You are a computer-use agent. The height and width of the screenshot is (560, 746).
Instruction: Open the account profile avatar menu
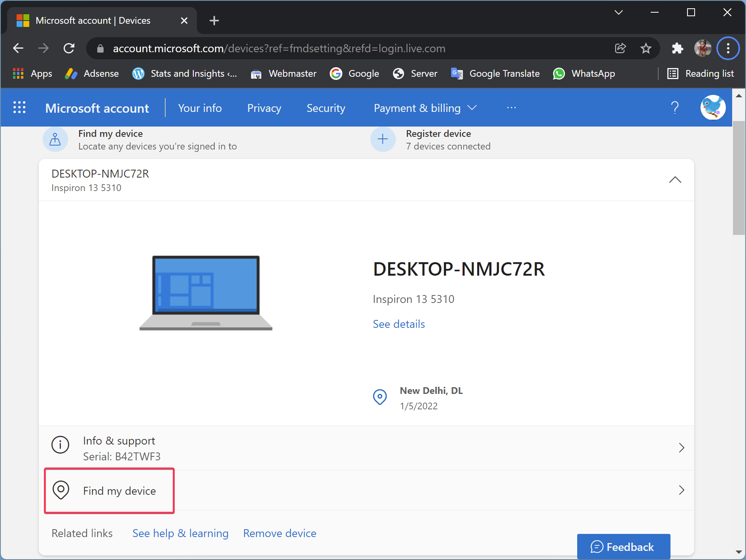[713, 107]
